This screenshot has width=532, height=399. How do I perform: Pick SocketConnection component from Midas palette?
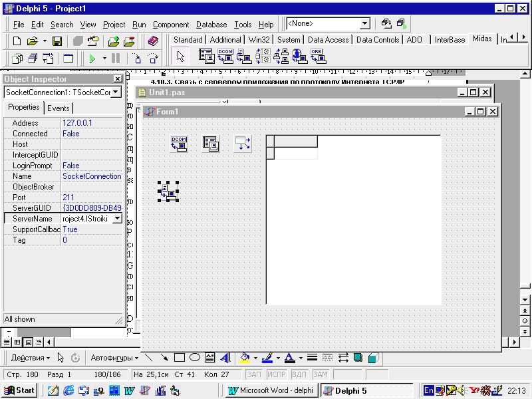point(244,57)
